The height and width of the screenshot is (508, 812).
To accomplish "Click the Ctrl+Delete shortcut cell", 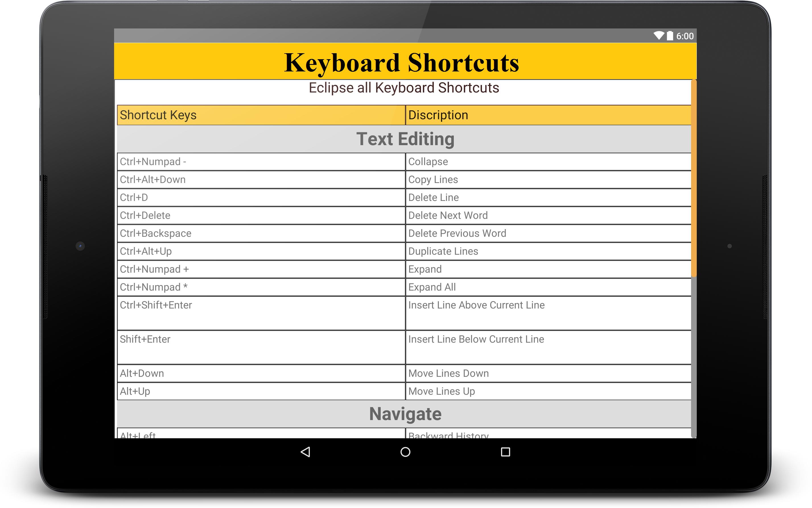I will pyautogui.click(x=261, y=215).
